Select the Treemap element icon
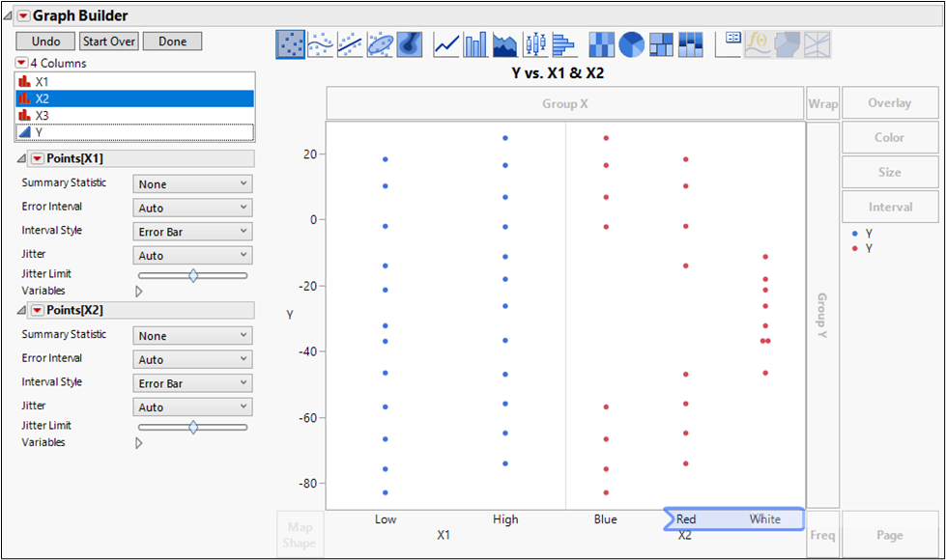Image resolution: width=946 pixels, height=560 pixels. (661, 44)
